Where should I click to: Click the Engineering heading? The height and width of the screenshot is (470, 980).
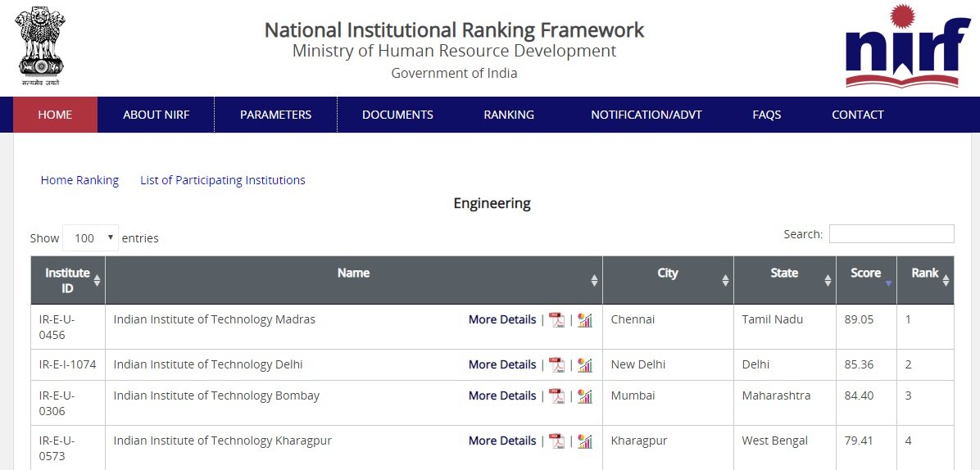tap(492, 204)
